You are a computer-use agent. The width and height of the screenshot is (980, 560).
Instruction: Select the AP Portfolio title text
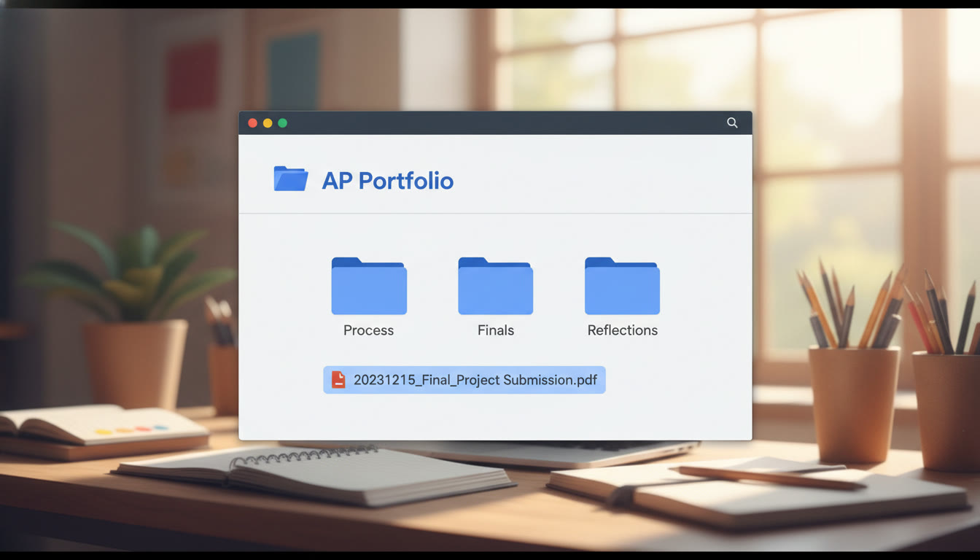pos(387,181)
